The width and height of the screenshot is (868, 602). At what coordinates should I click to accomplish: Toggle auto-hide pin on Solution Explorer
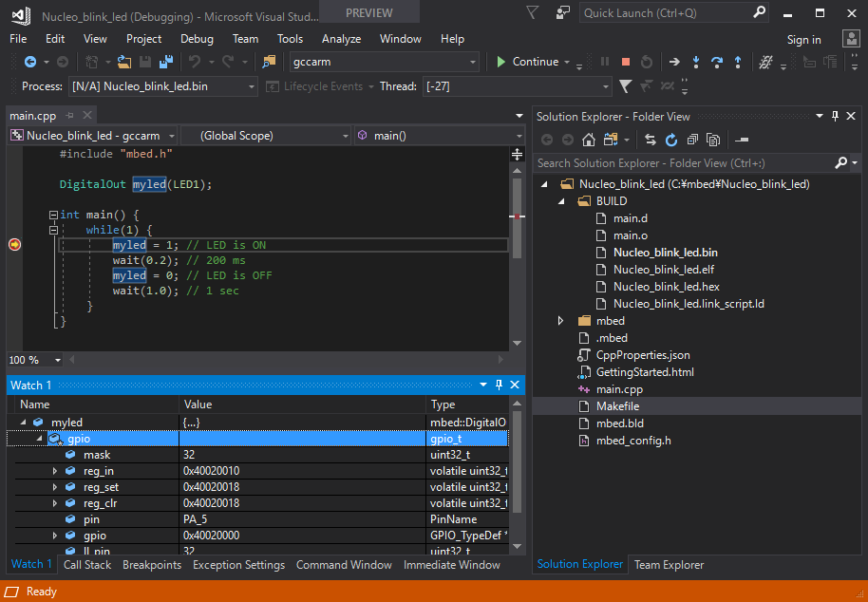click(x=836, y=116)
